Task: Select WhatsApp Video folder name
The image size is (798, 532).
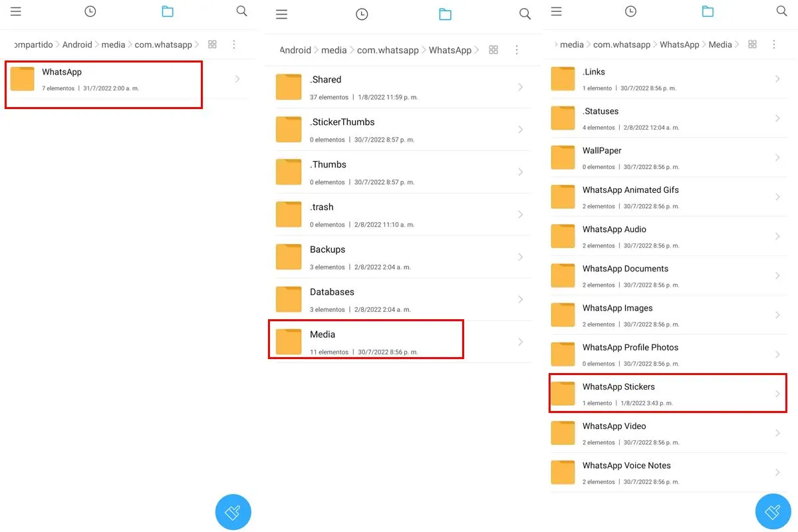Action: [x=614, y=426]
